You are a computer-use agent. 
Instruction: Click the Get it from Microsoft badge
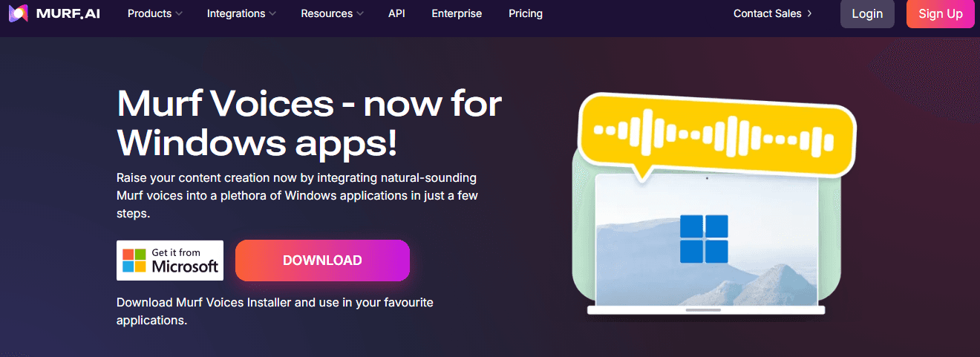(170, 261)
